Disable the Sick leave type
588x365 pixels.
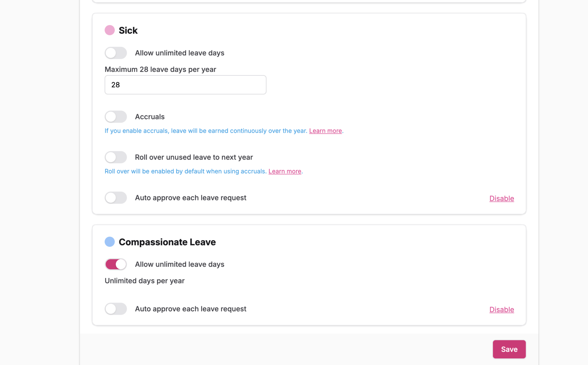coord(501,198)
